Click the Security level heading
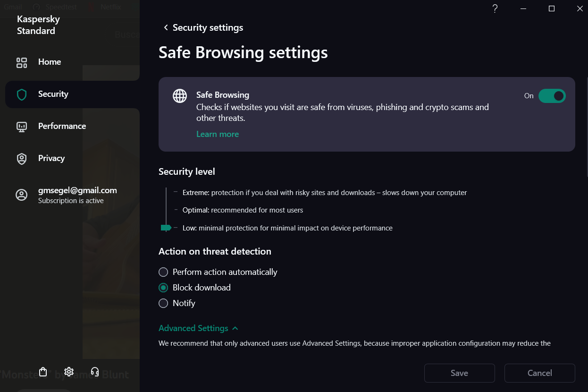This screenshot has height=392, width=588. [x=187, y=171]
